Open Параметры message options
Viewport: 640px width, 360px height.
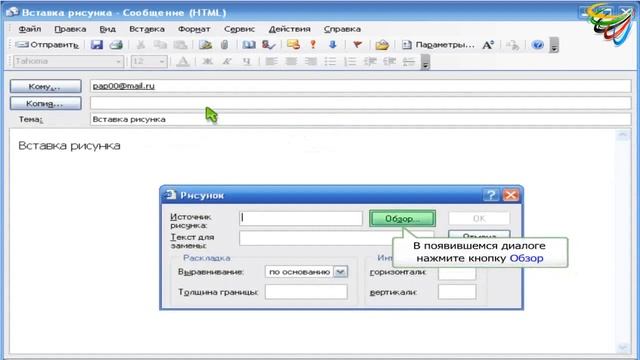tap(438, 44)
